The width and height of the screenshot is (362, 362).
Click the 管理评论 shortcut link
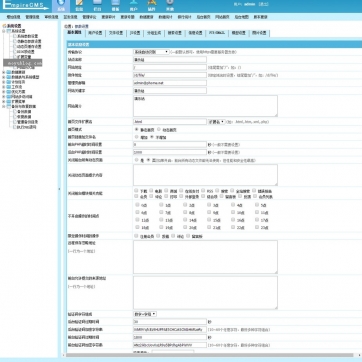coord(89,17)
